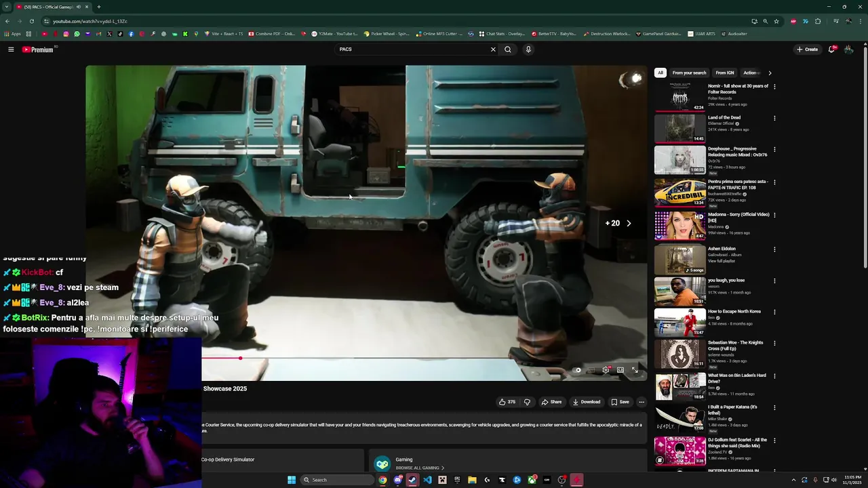Viewport: 868px width, 488px height.
Task: Bookmark this page with star icon
Action: click(776, 21)
